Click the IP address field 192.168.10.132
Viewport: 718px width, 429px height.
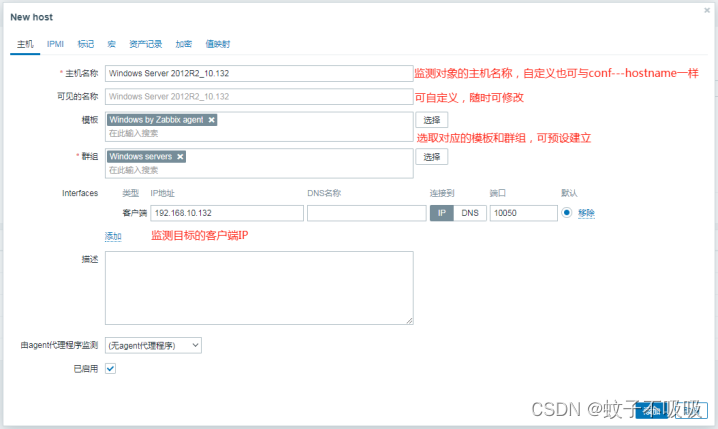(x=227, y=213)
